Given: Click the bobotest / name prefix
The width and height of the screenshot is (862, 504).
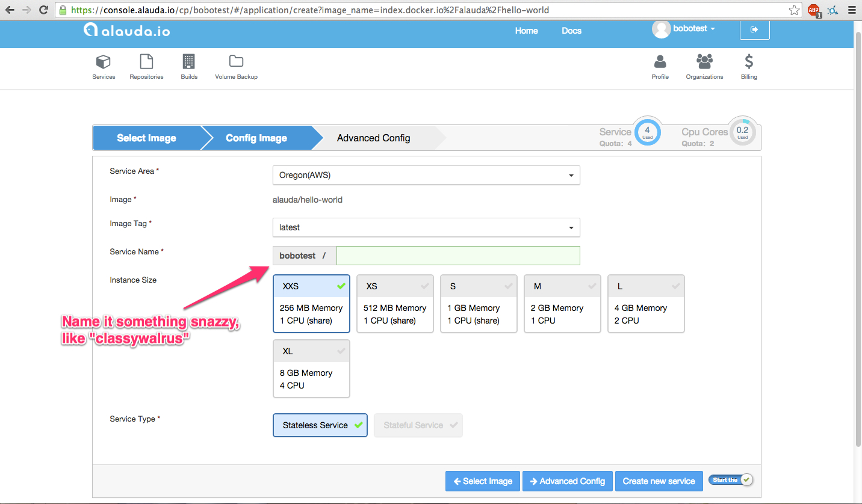Looking at the screenshot, I should (x=305, y=256).
